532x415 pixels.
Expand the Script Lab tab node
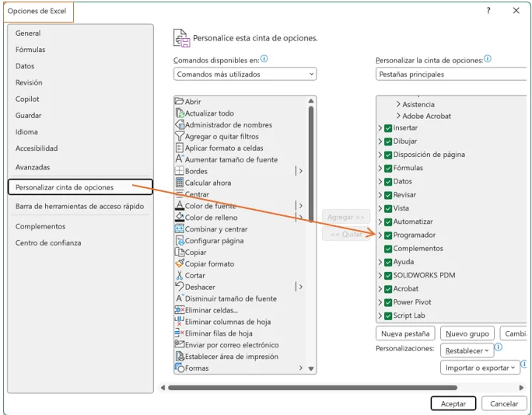point(380,316)
